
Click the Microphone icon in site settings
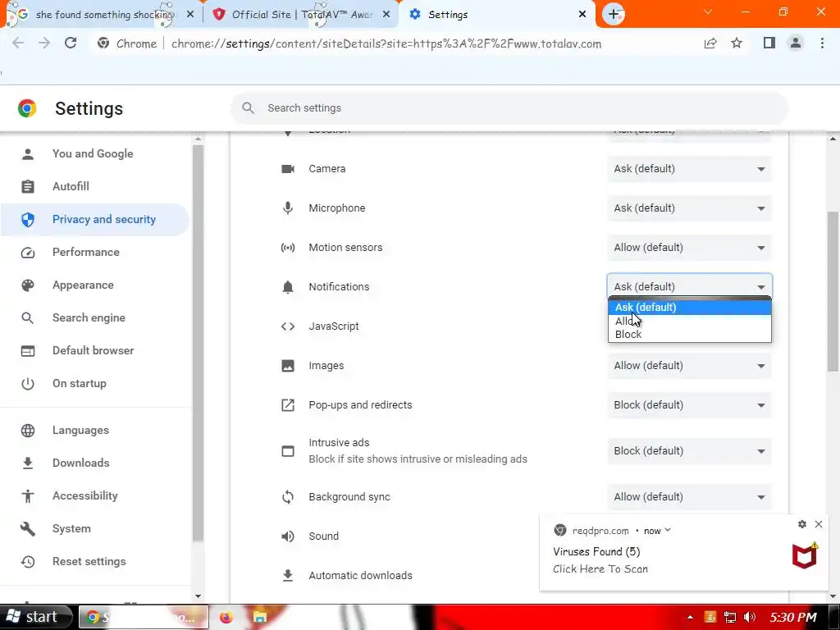(288, 208)
